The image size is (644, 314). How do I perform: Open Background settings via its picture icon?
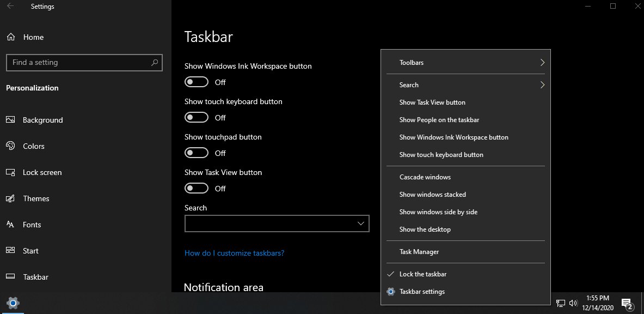coord(10,120)
